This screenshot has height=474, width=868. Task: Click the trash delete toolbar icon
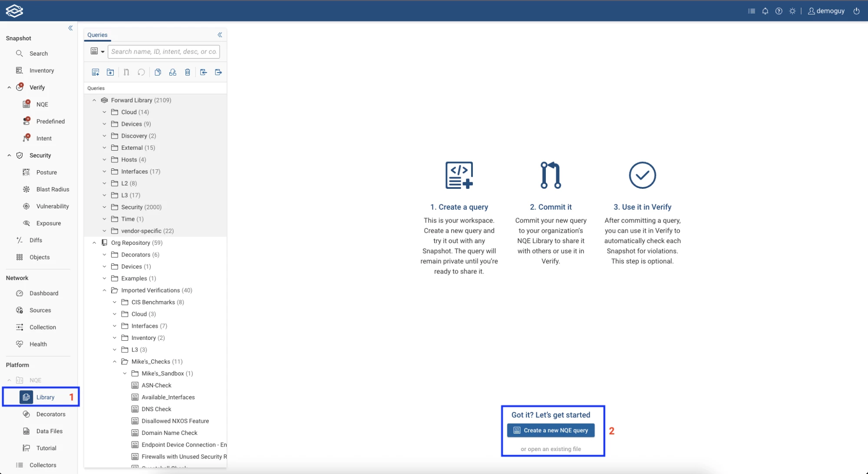coord(188,72)
